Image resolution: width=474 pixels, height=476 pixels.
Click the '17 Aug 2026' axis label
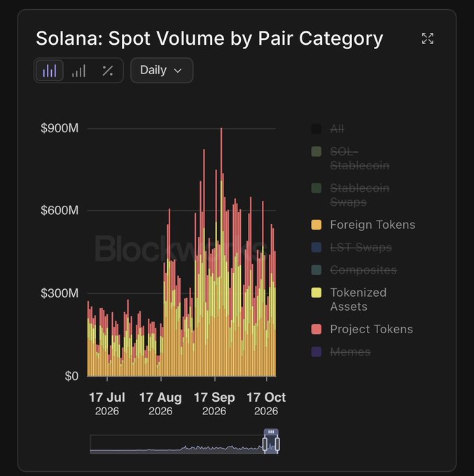point(160,404)
